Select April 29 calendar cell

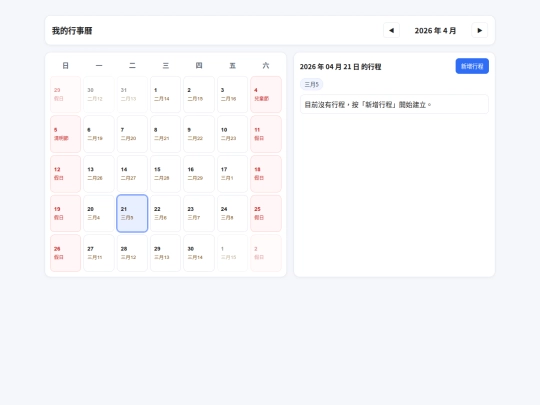166,253
